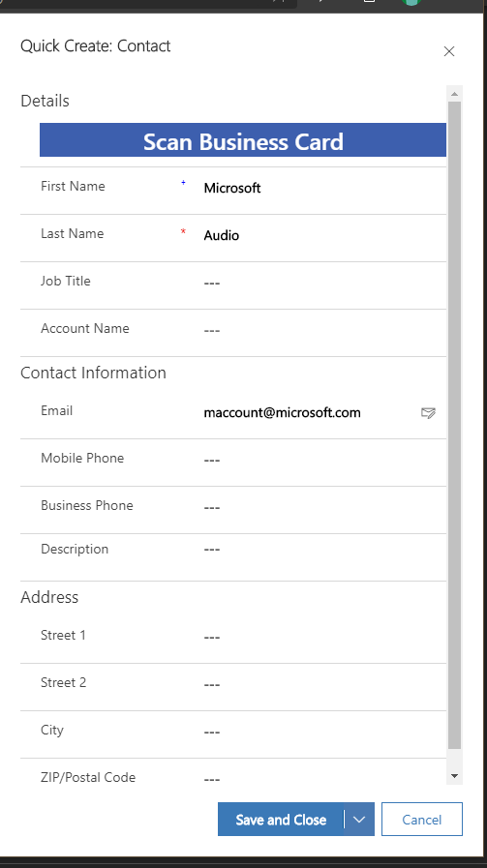
Task: Close the Quick Create Contact panel
Action: 449,51
